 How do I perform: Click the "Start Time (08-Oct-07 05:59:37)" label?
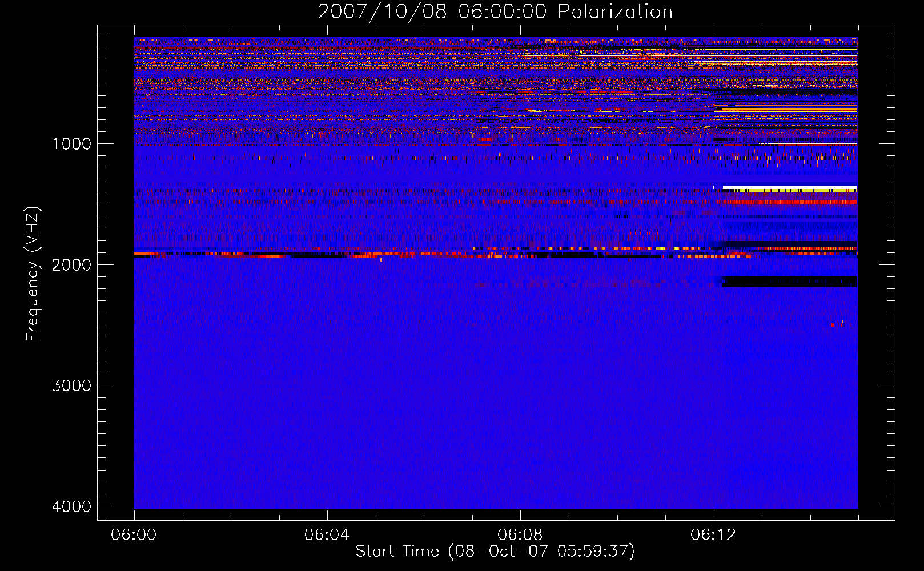pos(495,552)
